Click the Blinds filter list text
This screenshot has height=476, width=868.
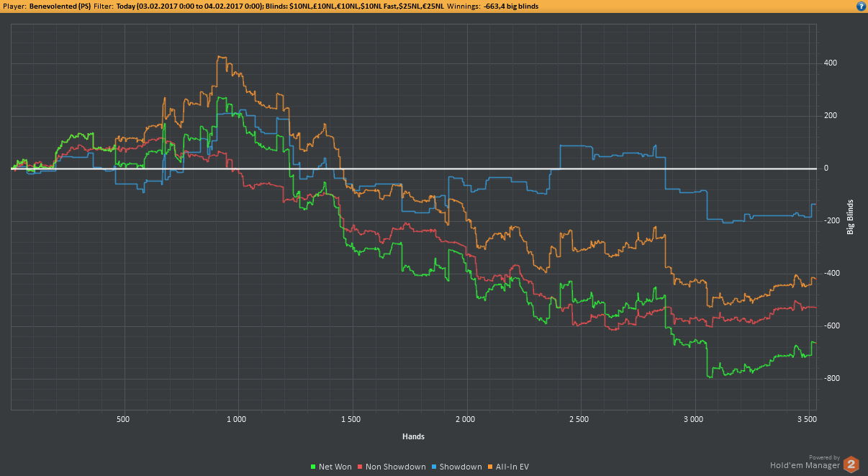(354, 6)
